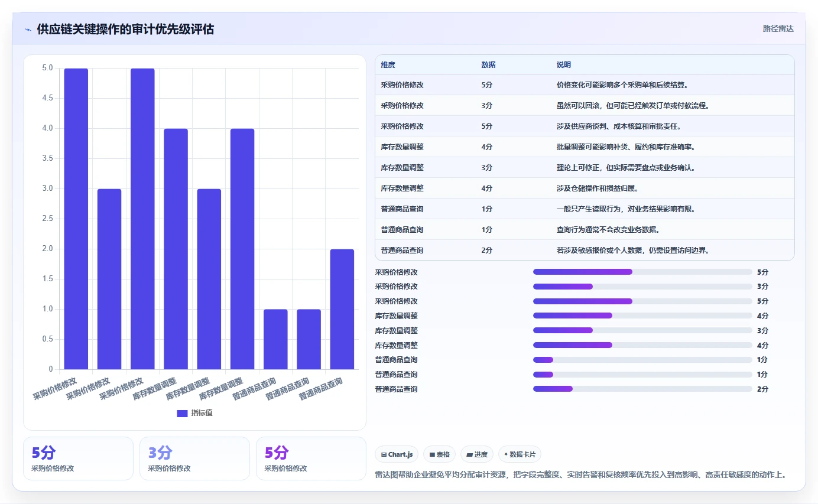Click the 3.5 label on the y-axis
The width and height of the screenshot is (818, 504).
(47, 158)
